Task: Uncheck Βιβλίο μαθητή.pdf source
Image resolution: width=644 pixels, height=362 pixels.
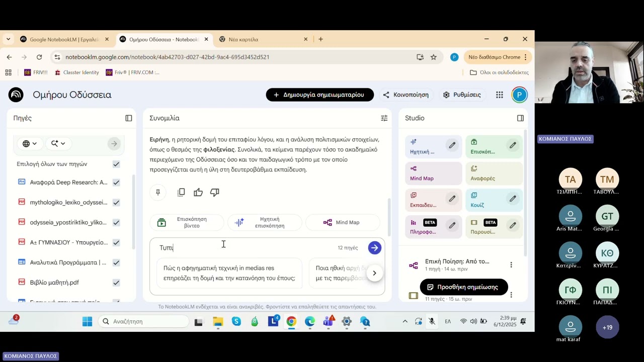Action: tap(116, 283)
